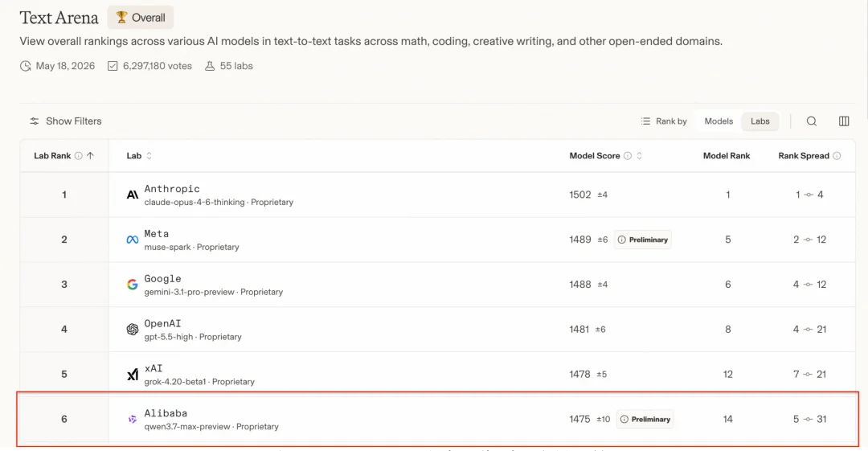Screen dimensions: 868x451
Task: Click the xAI logo icon
Action: click(133, 375)
